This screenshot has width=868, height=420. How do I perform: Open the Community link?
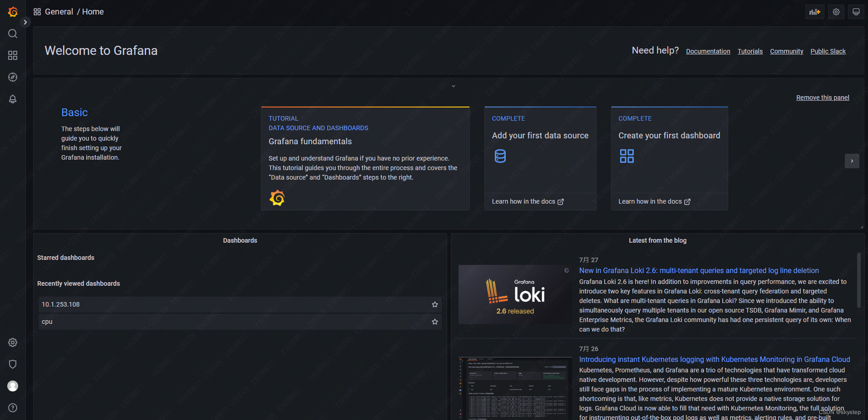(x=787, y=51)
